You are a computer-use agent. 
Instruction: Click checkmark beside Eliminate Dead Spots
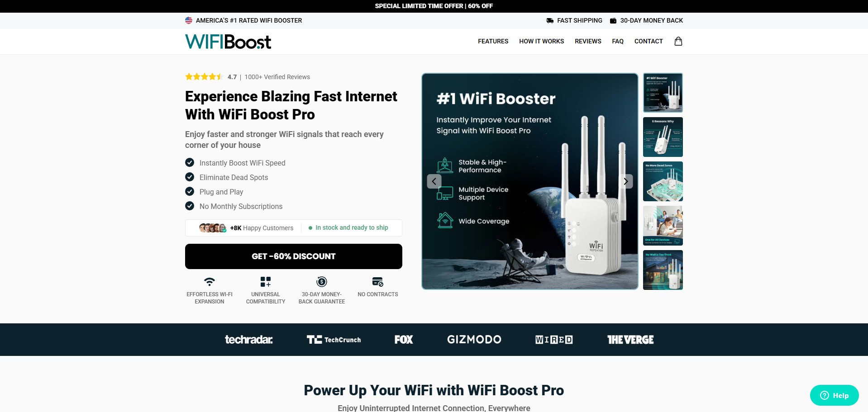tap(190, 177)
